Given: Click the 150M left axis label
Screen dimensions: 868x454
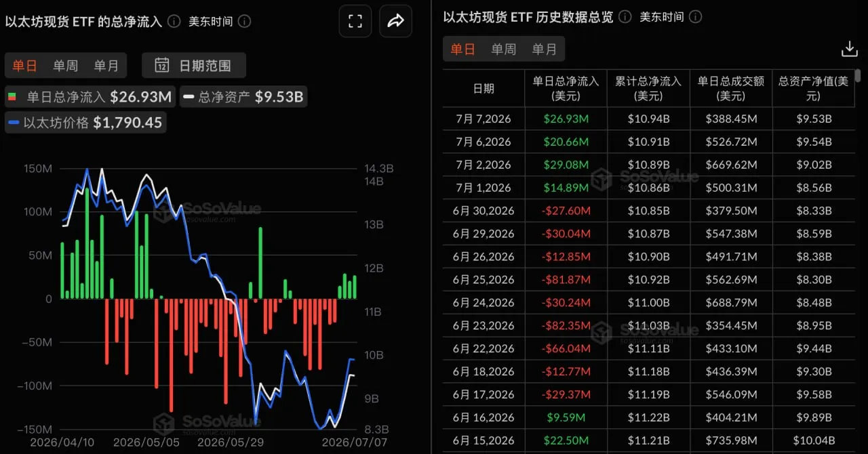Looking at the screenshot, I should [x=38, y=168].
